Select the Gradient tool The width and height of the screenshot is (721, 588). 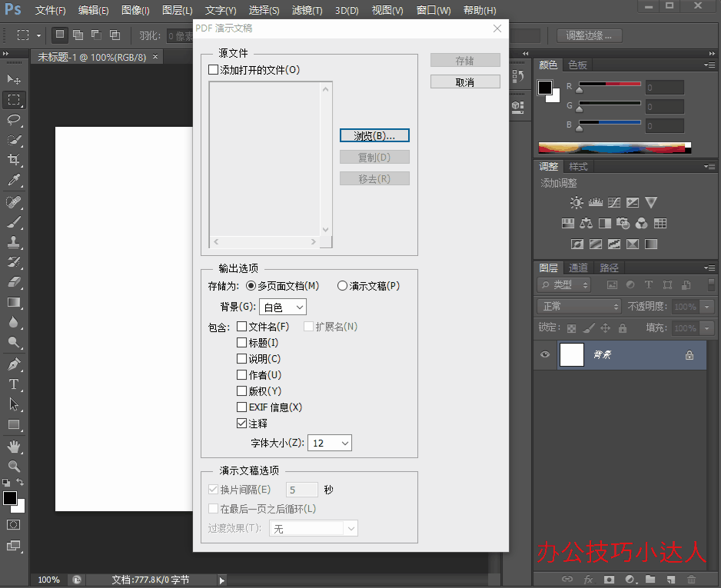14,302
